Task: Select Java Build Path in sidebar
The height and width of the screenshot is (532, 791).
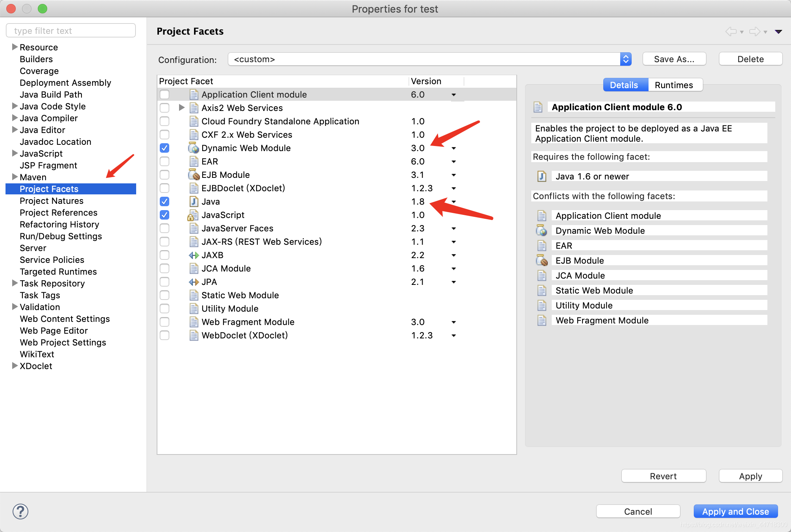Action: (x=51, y=94)
